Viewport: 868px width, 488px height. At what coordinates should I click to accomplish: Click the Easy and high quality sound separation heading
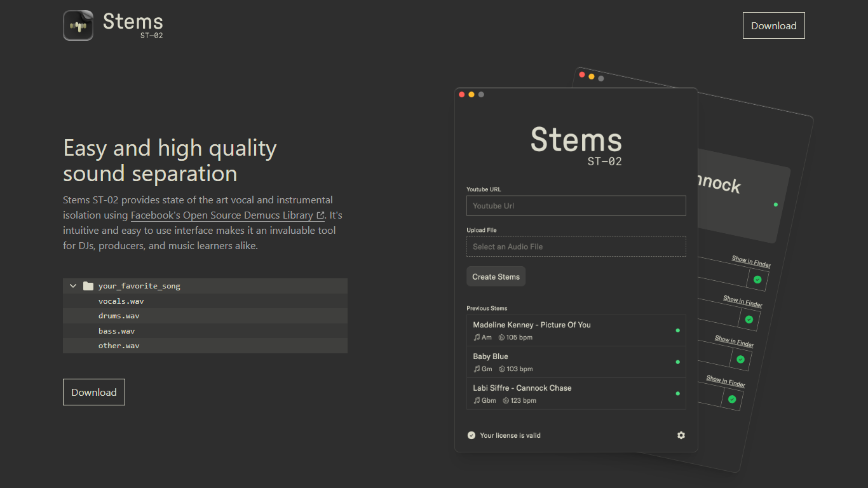[x=170, y=160]
